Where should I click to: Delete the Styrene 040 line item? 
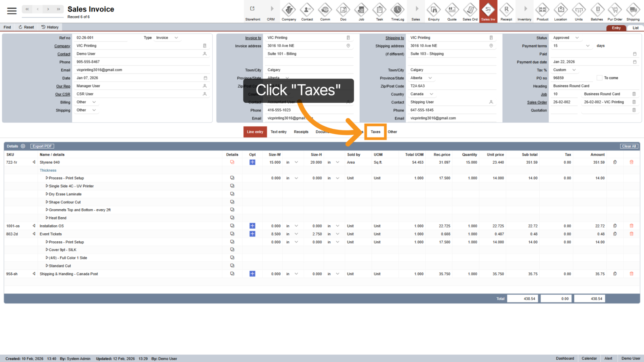(631, 162)
